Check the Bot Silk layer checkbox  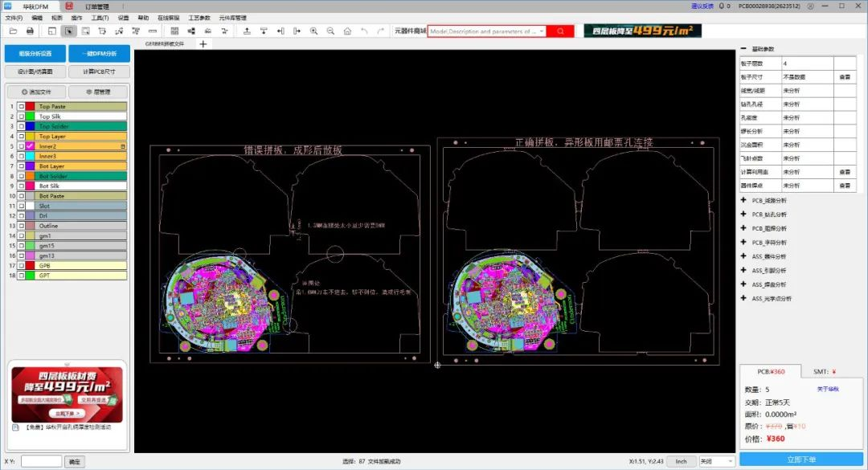(21, 186)
